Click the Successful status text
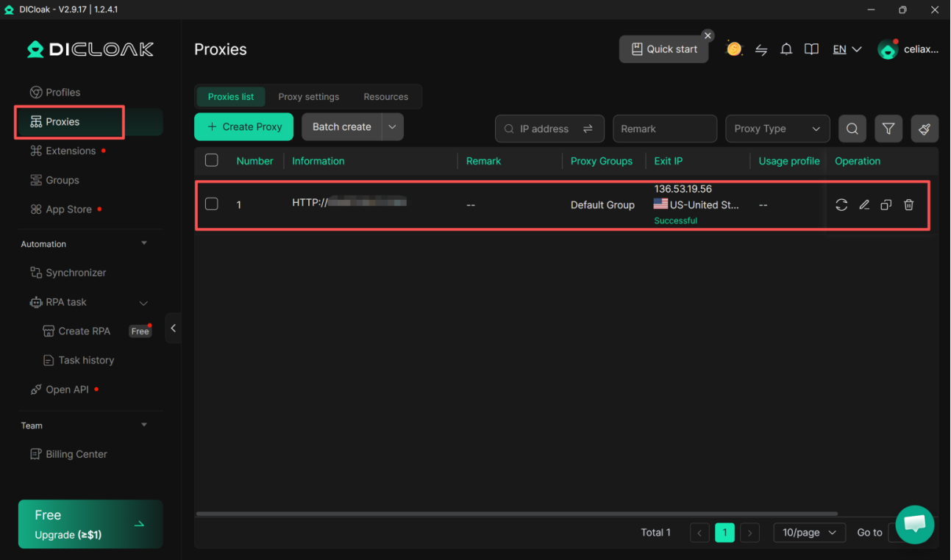Image resolution: width=951 pixels, height=560 pixels. click(x=675, y=220)
